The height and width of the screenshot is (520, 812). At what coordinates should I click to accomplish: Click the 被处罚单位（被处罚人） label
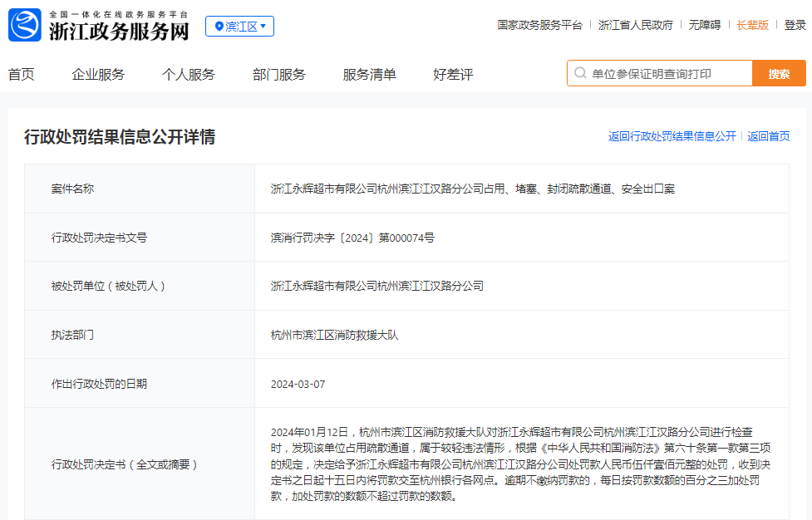[x=108, y=286]
